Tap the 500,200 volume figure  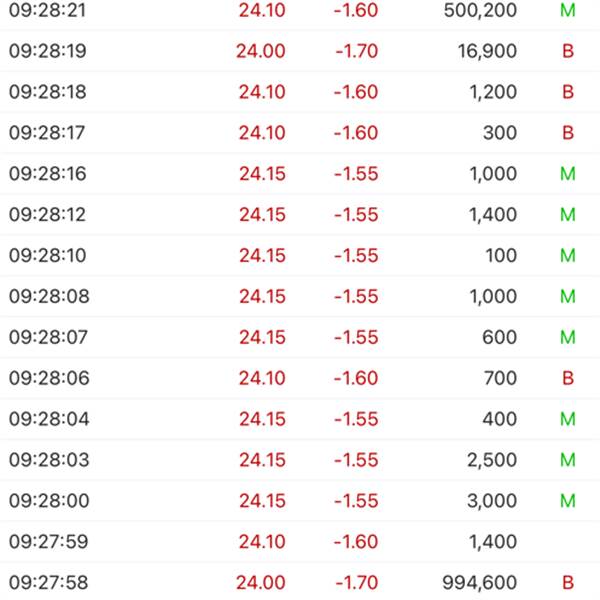click(480, 10)
